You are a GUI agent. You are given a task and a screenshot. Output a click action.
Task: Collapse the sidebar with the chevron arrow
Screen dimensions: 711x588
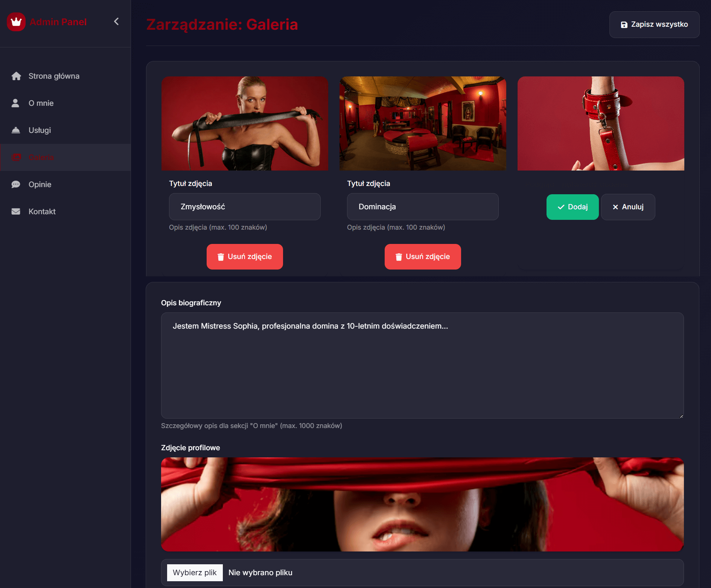pos(116,21)
